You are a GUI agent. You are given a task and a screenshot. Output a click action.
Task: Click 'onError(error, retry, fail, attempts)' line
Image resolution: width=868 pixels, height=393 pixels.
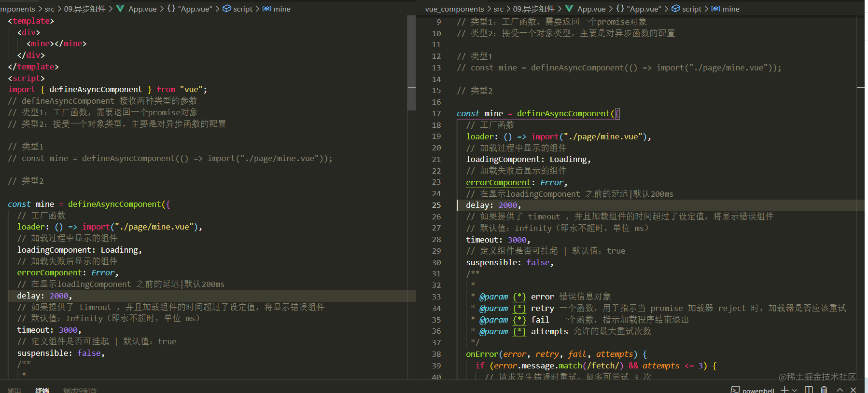point(556,354)
